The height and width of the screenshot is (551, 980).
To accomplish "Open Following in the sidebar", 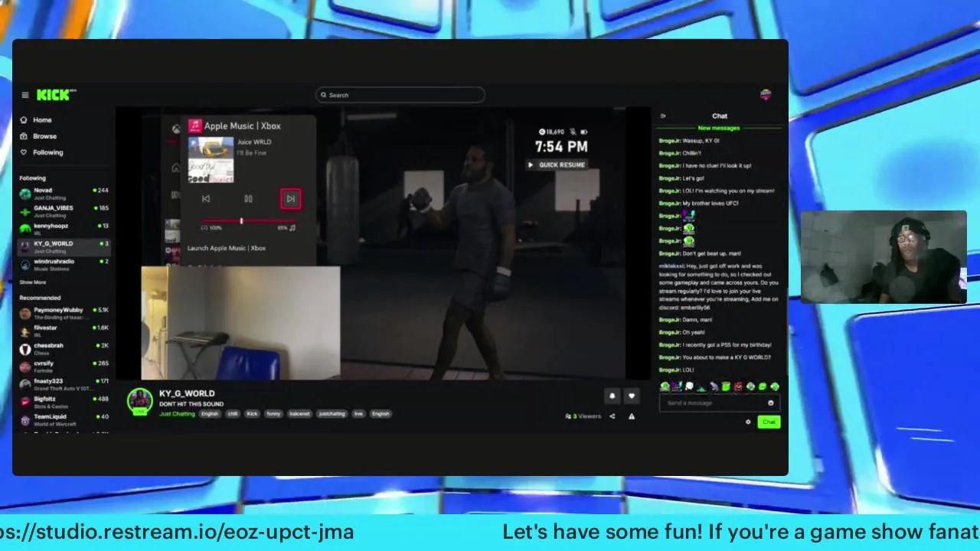I will [41, 152].
